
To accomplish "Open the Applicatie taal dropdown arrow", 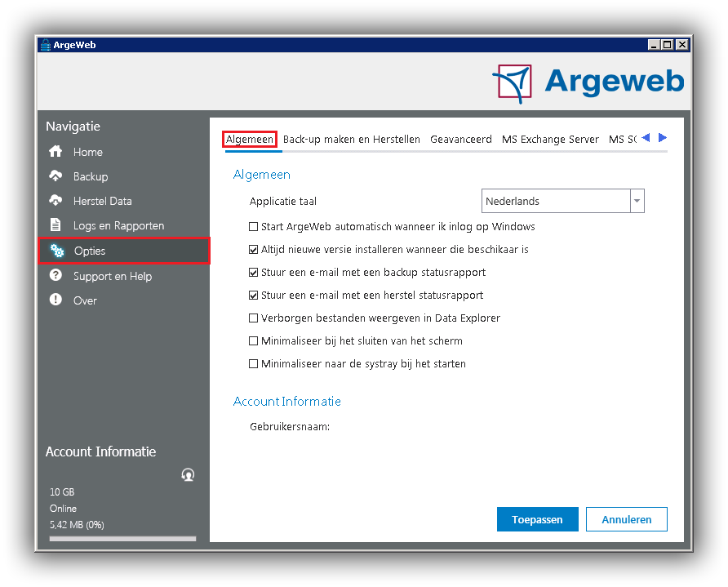I will pyautogui.click(x=637, y=201).
